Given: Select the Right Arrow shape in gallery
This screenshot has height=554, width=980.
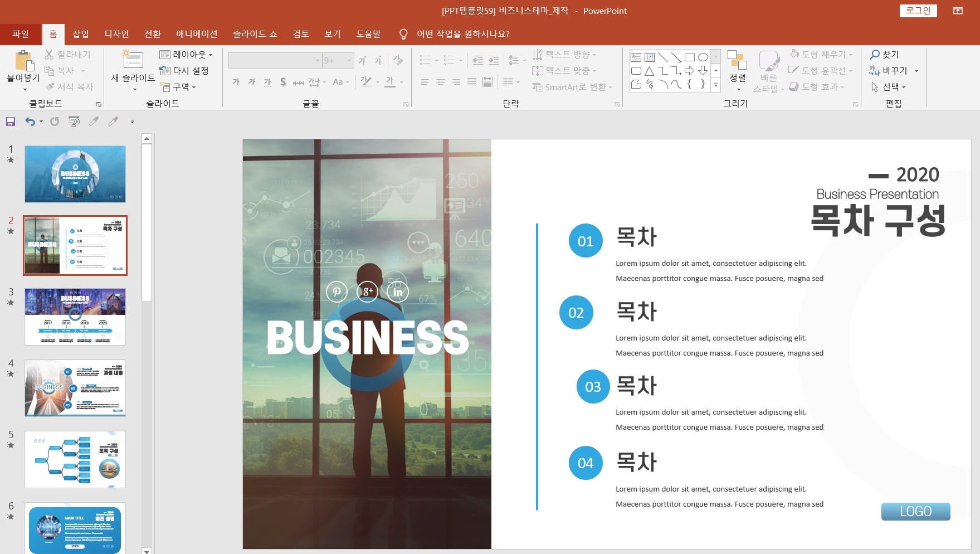Looking at the screenshot, I should tap(689, 71).
